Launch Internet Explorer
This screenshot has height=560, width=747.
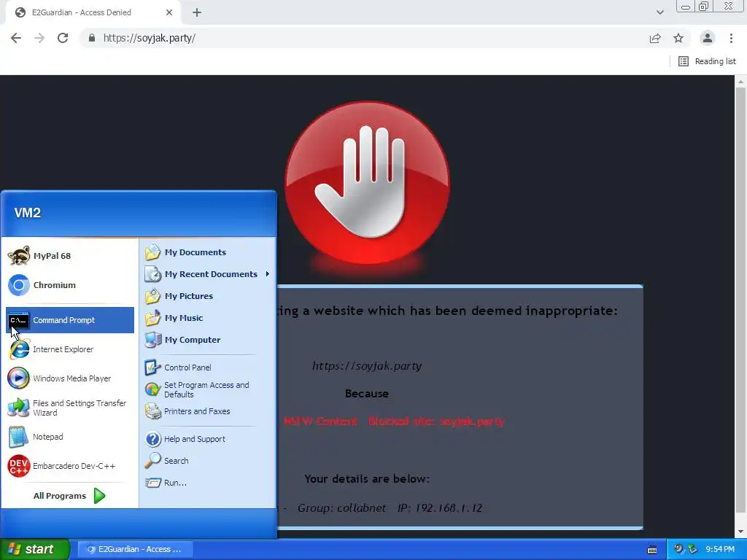(x=69, y=349)
